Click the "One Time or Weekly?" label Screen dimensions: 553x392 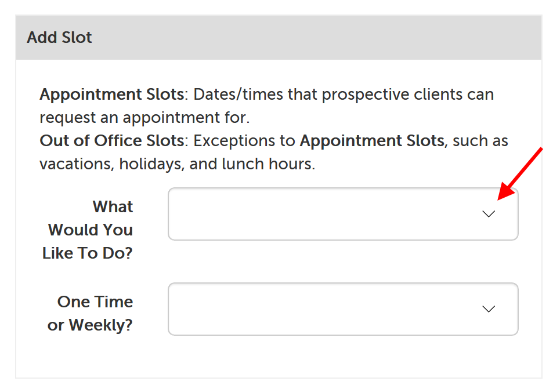point(93,314)
